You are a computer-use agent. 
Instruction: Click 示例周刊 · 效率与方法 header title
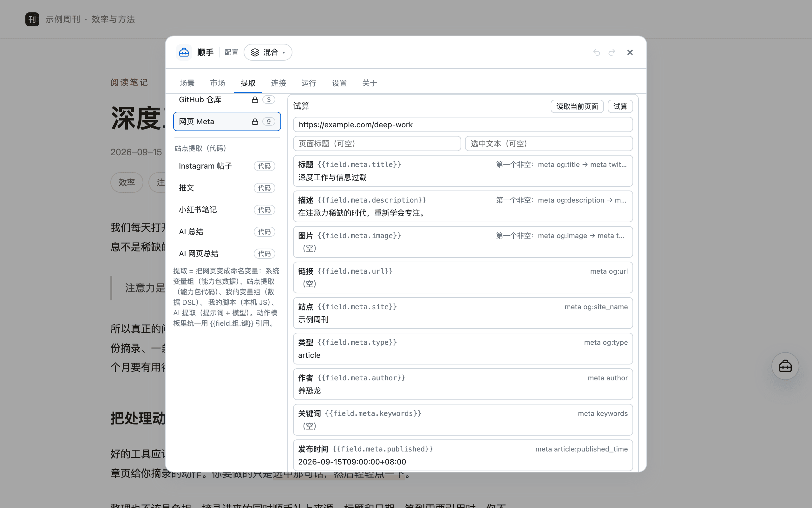pyautogui.click(x=90, y=19)
